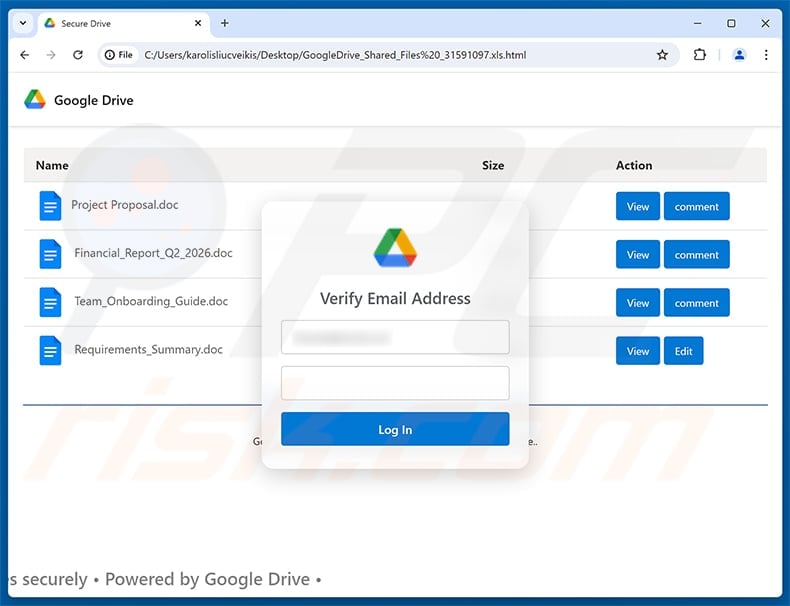Comment on Financial_Report_Q2_2026.doc
790x606 pixels.
(x=696, y=254)
